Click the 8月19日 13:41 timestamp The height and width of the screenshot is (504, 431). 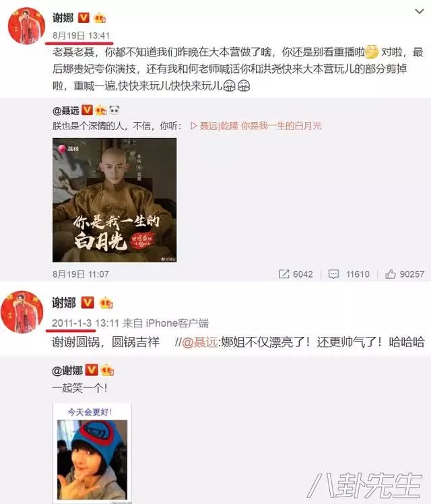point(81,35)
